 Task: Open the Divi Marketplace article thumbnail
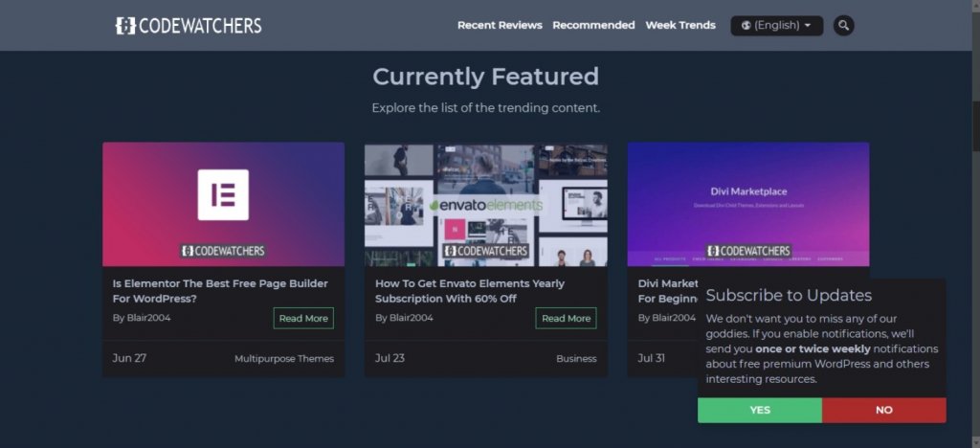pos(748,204)
